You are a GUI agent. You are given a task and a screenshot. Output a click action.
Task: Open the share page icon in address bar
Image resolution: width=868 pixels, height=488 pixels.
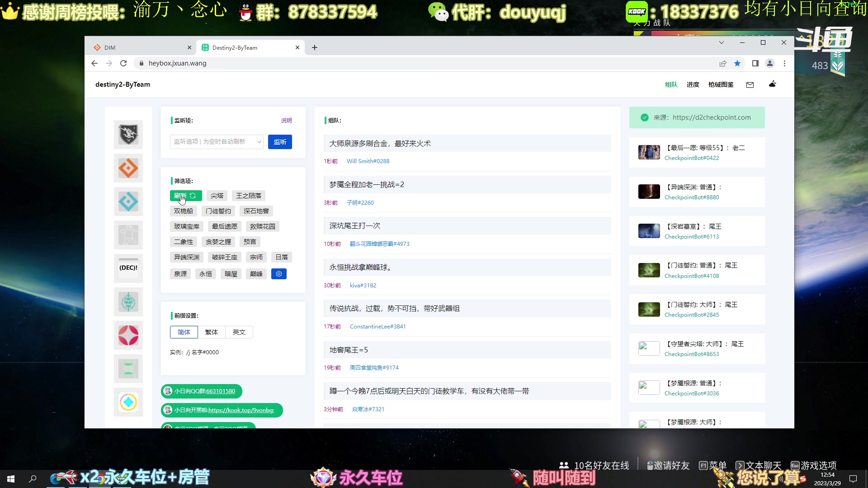point(723,63)
